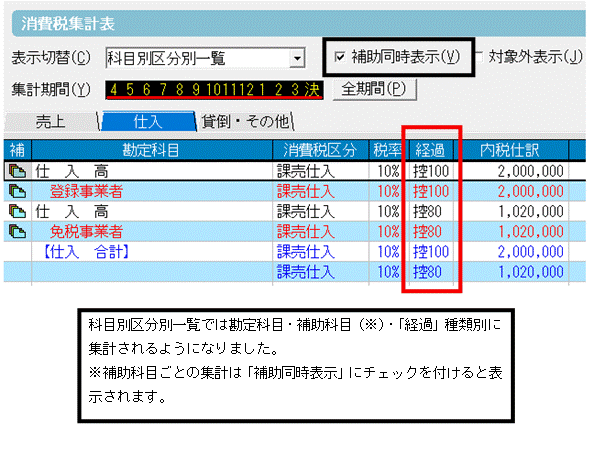605x457 pixels.
Task: Click the sub-account icon on the 免税事業者 row
Action: tap(17, 231)
